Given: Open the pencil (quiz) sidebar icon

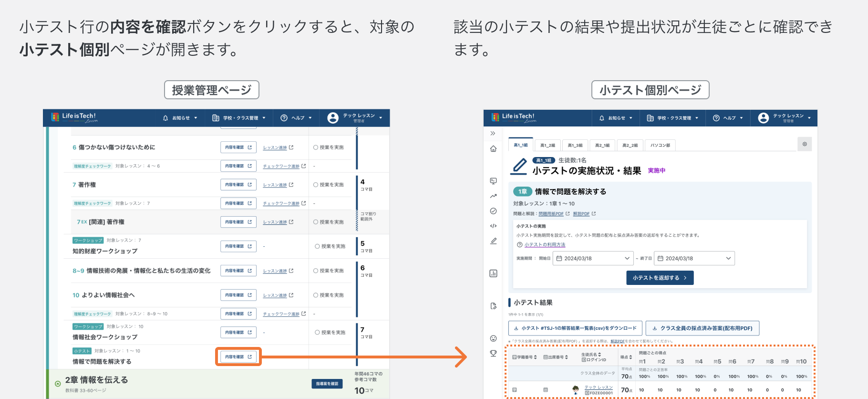Looking at the screenshot, I should [493, 241].
